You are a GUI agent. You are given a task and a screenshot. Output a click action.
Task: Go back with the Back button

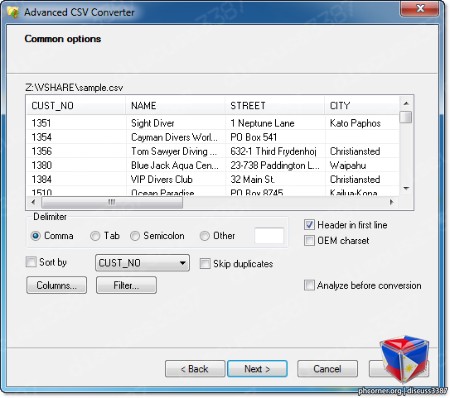tap(195, 369)
